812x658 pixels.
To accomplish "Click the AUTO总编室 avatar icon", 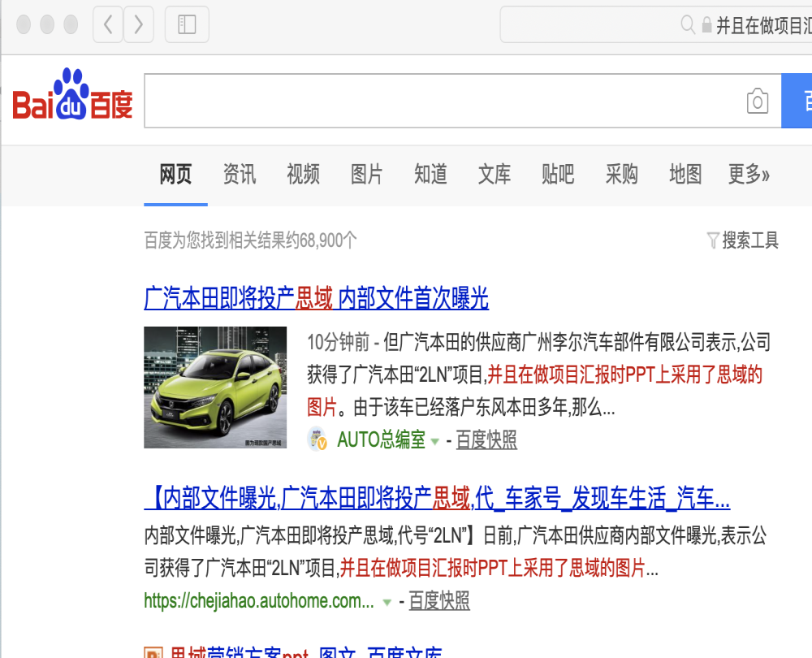I will pos(317,439).
